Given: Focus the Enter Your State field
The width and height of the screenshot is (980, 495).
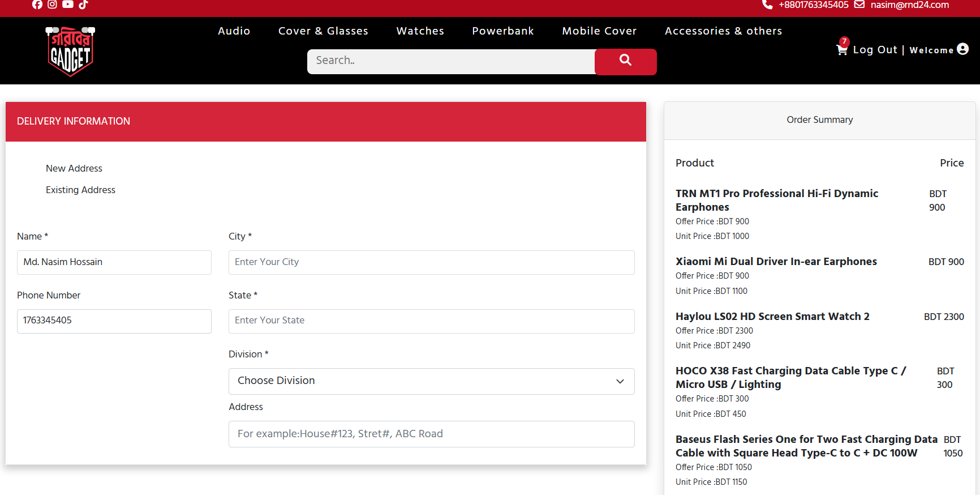Looking at the screenshot, I should pos(431,321).
